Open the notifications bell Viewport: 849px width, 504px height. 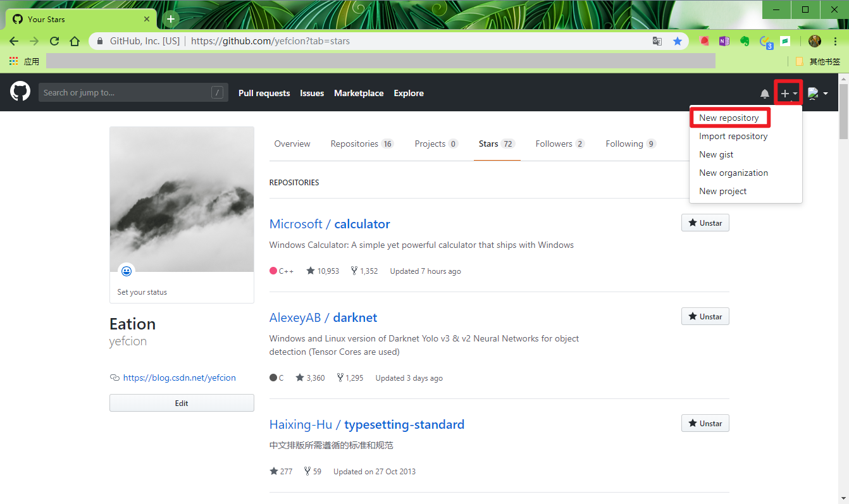765,94
